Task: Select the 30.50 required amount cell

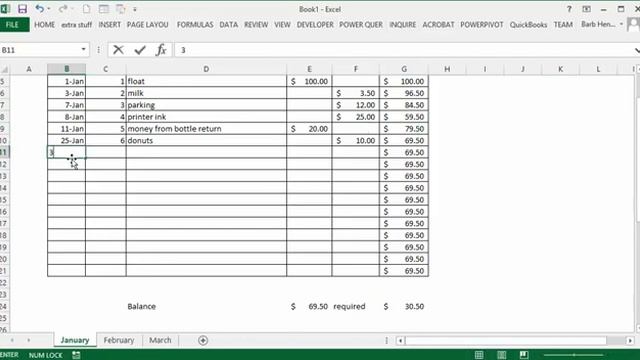Action: (x=404, y=306)
